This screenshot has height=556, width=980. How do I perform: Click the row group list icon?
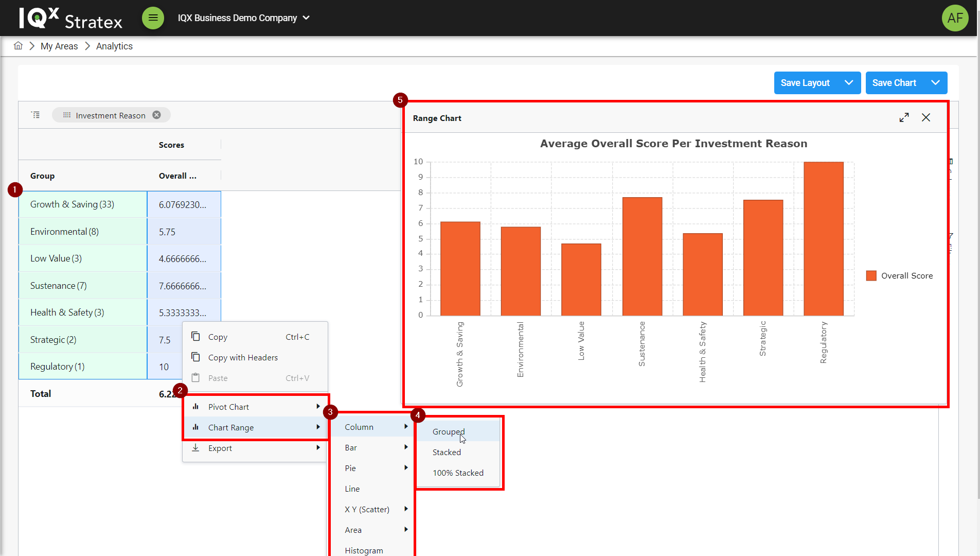(35, 115)
